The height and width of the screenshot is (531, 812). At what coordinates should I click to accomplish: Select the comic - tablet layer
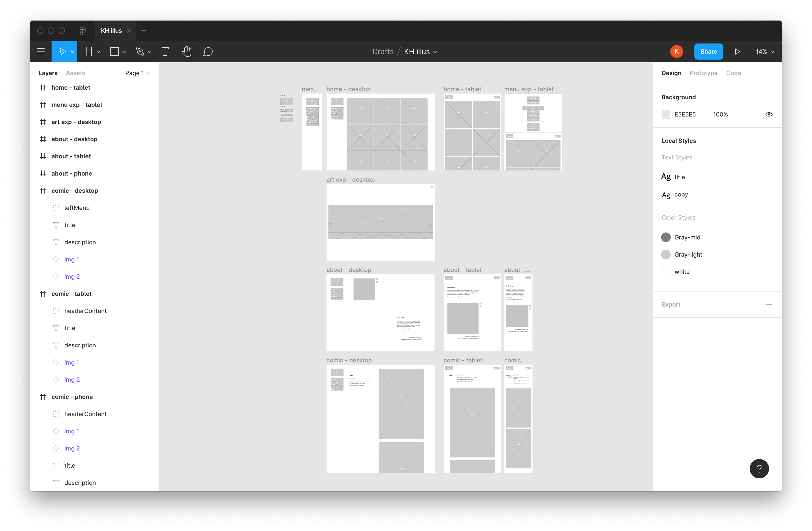tap(71, 294)
